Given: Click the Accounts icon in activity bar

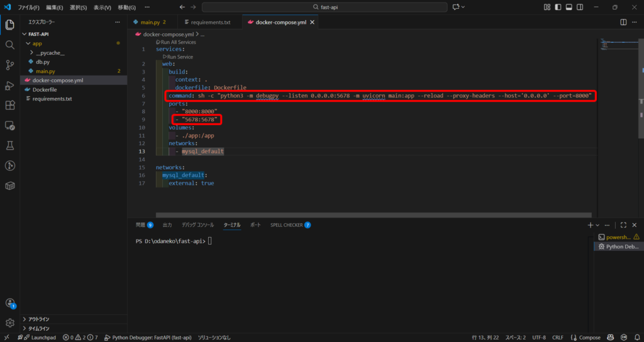Looking at the screenshot, I should coord(9,304).
